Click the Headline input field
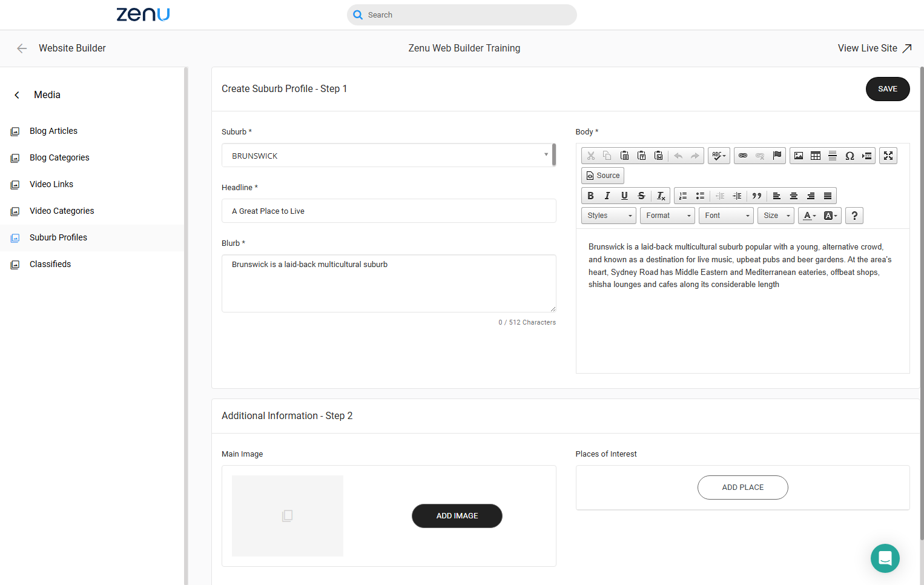This screenshot has height=585, width=924. point(389,211)
